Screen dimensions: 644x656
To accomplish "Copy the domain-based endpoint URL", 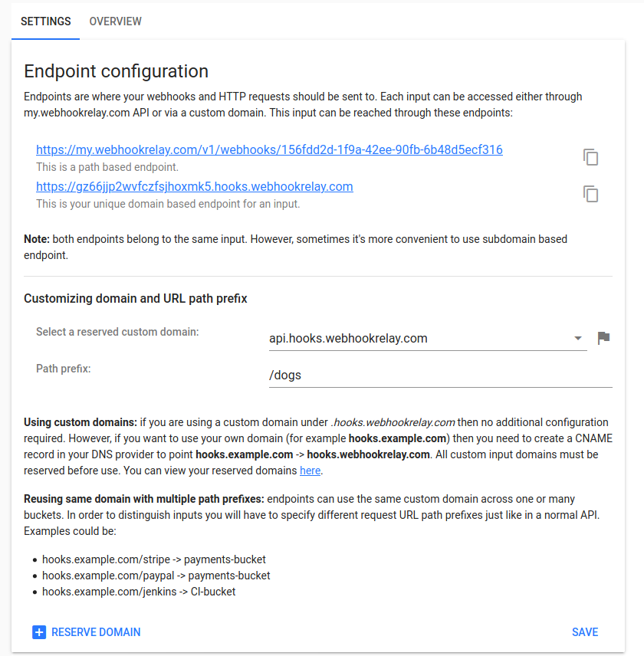I will pos(590,194).
